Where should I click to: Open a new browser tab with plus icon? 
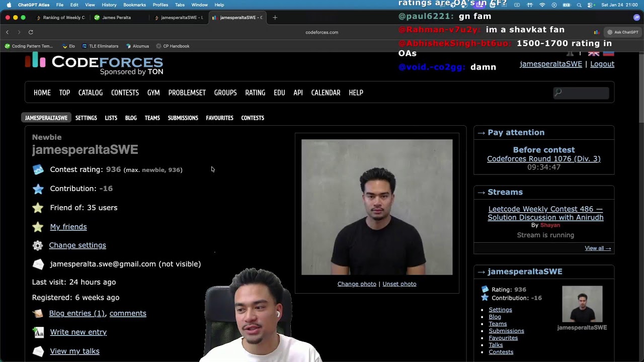coord(275,18)
